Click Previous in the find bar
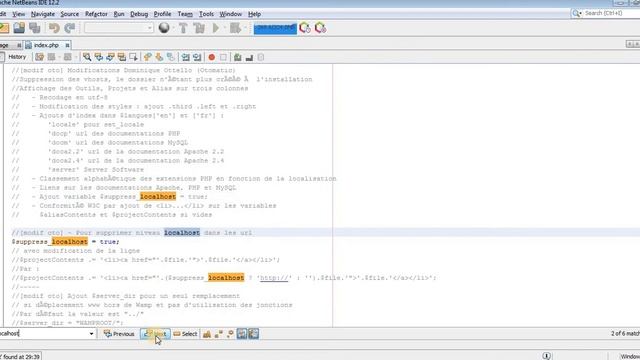 tap(119, 334)
